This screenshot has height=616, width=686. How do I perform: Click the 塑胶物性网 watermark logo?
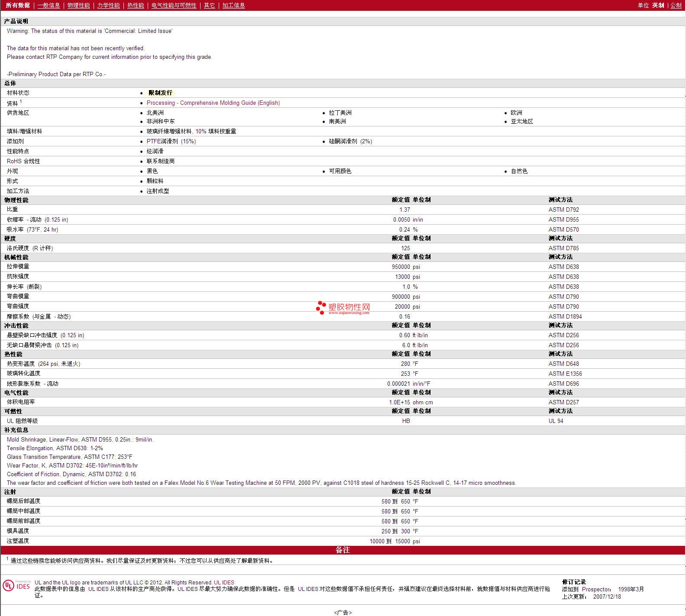click(343, 308)
